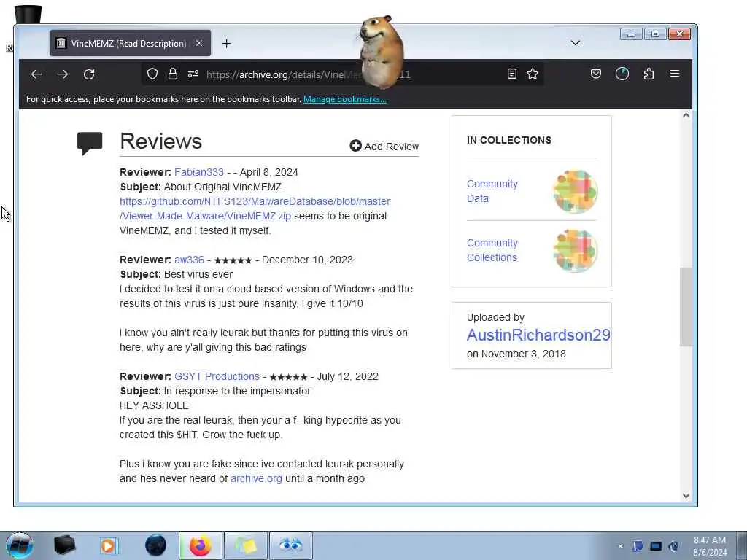Click the Reviews speech bubble icon
Viewport: 747px width, 560px height.
pyautogui.click(x=90, y=144)
